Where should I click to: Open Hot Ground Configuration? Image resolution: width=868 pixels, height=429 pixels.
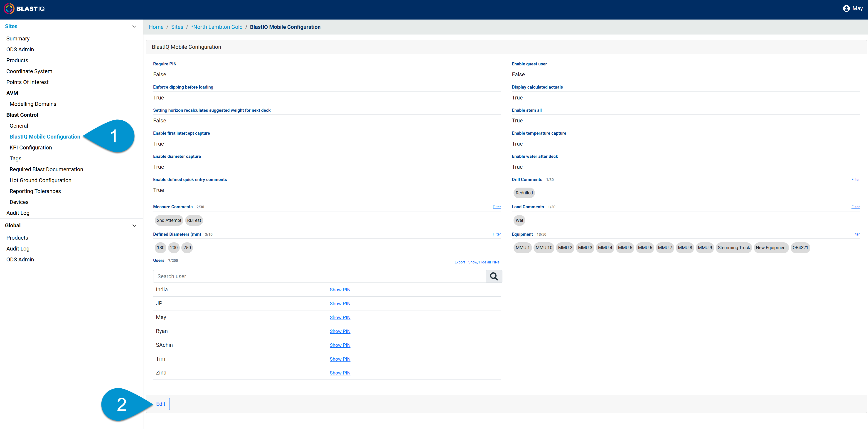pos(40,180)
